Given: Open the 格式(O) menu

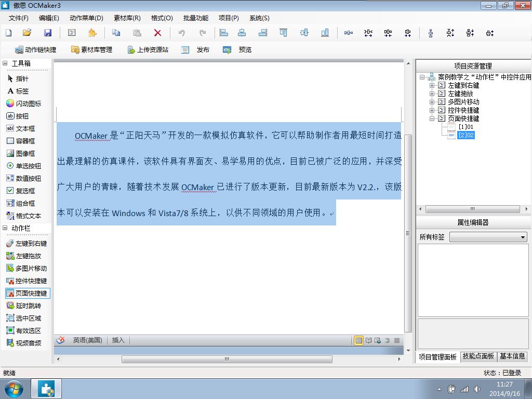Looking at the screenshot, I should (x=162, y=18).
